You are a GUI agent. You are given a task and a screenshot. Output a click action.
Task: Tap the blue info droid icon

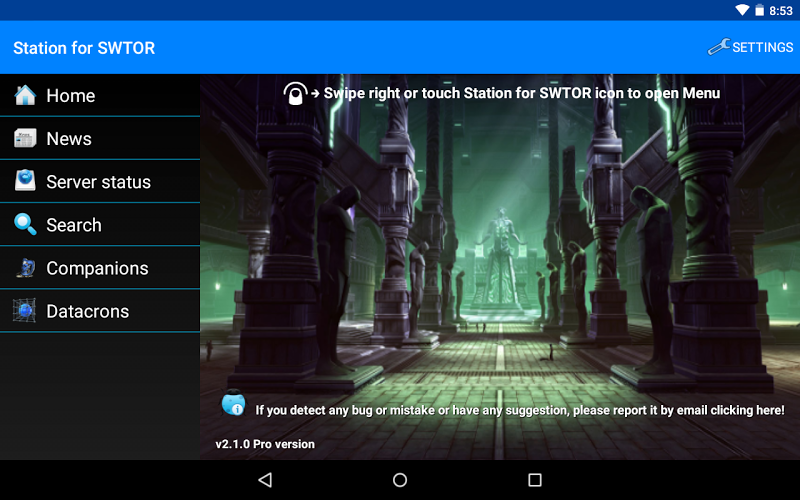pyautogui.click(x=234, y=403)
